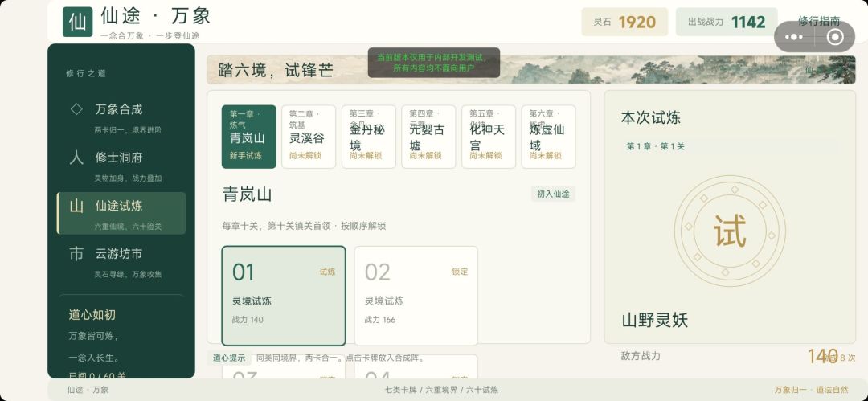
Task: Choose locked stage 02 灵境试炼 card
Action: click(416, 296)
